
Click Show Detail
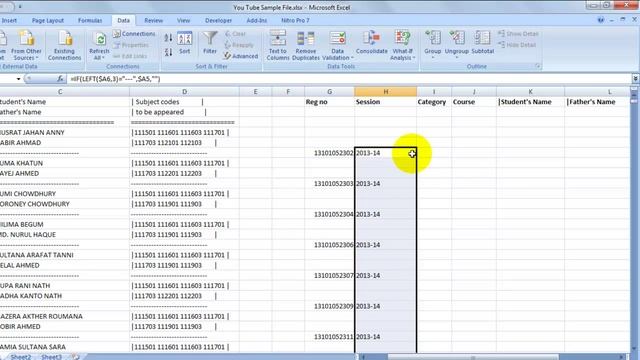[x=518, y=34]
